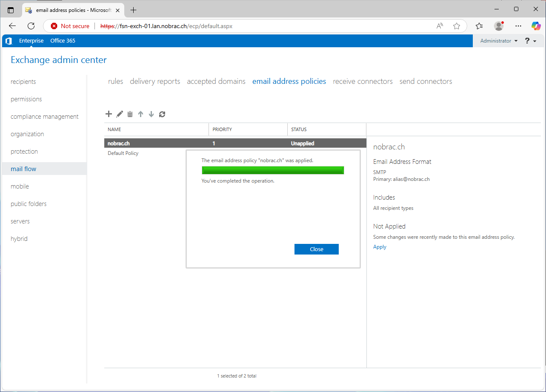
Task: Move policy priority up with arrow
Action: [141, 114]
